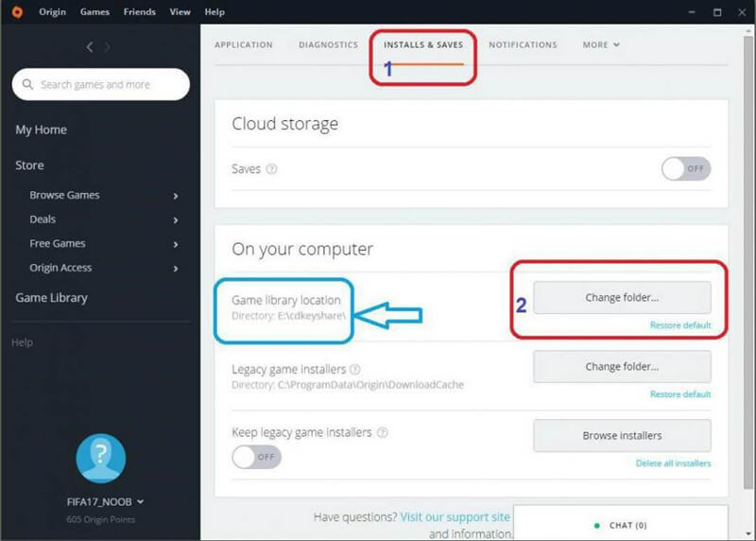Change folder for Legacy game installers
This screenshot has width=756, height=541.
622,367
